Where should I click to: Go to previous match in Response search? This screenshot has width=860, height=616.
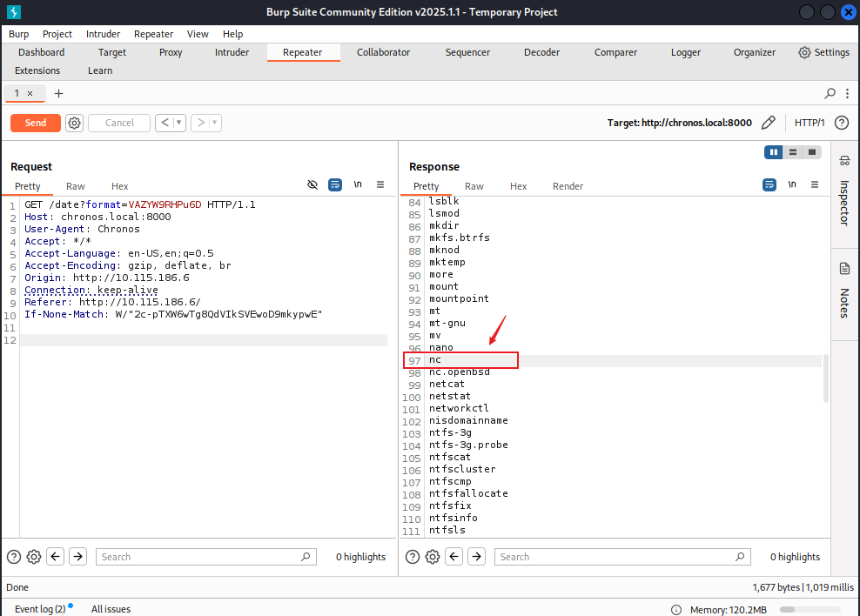point(454,556)
